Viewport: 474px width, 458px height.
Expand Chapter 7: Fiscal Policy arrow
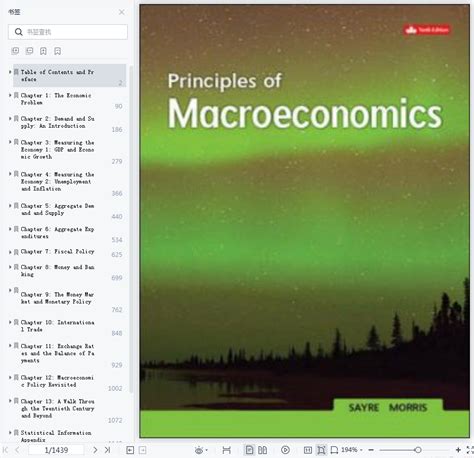(10, 252)
